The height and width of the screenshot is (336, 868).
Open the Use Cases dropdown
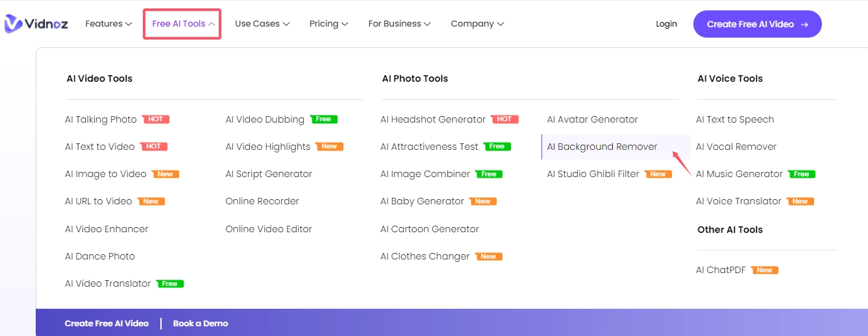tap(262, 24)
